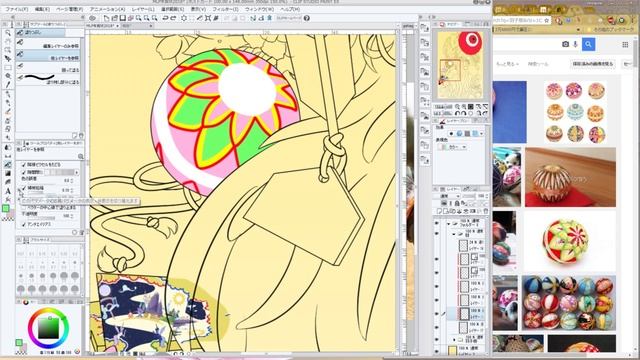Click the Save floppy disk toolbar icon
640x360 pixels.
(x=122, y=18)
